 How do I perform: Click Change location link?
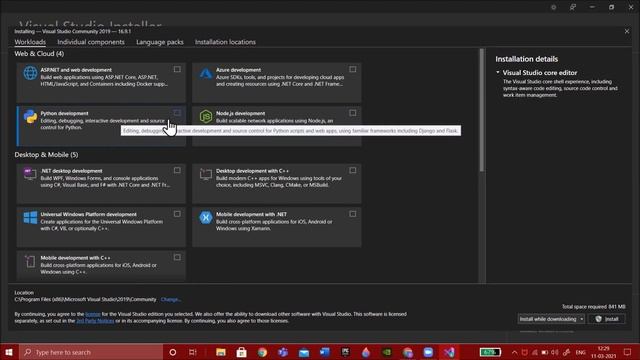[x=171, y=299]
